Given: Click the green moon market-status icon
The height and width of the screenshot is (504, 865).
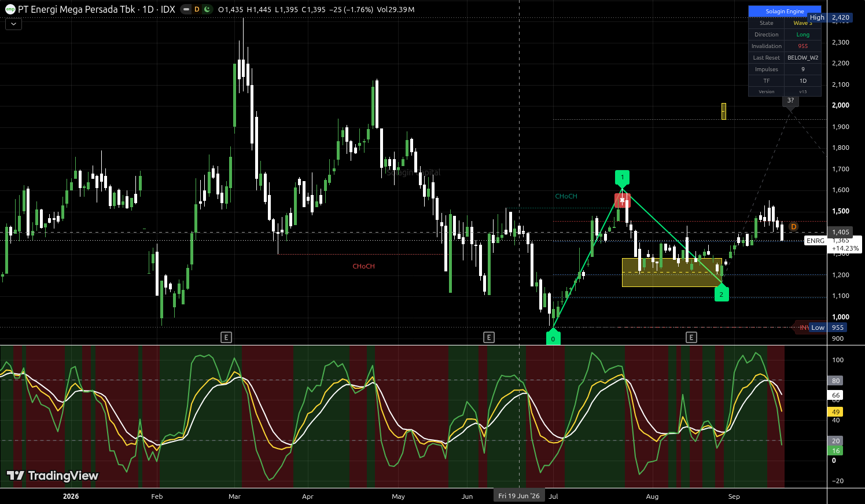Looking at the screenshot, I should tap(207, 9).
